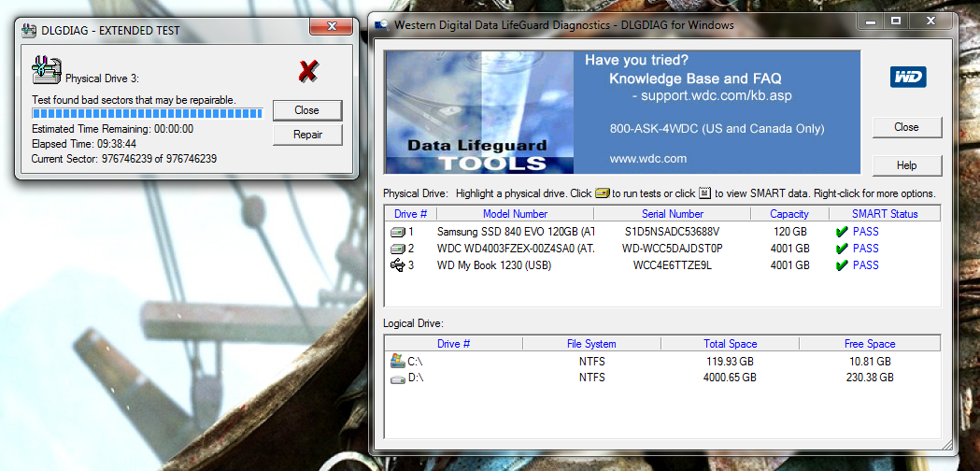Close the Extended Test dialog with red X
The image size is (980, 471).
(332, 26)
